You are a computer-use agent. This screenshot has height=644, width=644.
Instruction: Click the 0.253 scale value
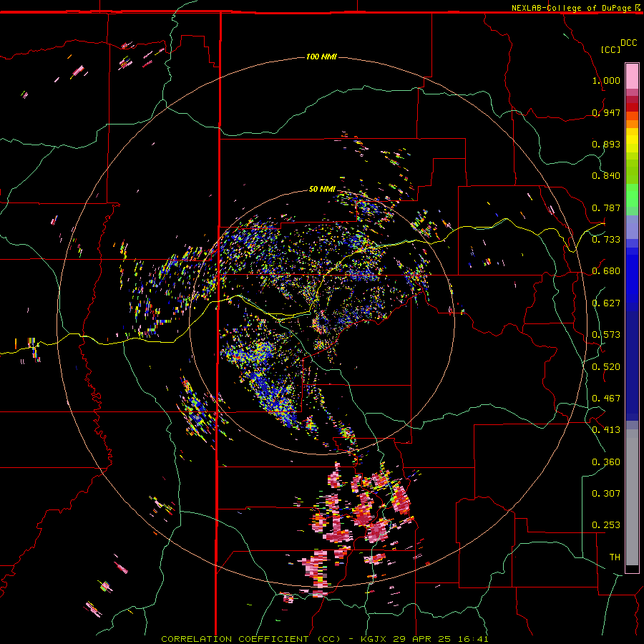tap(606, 525)
